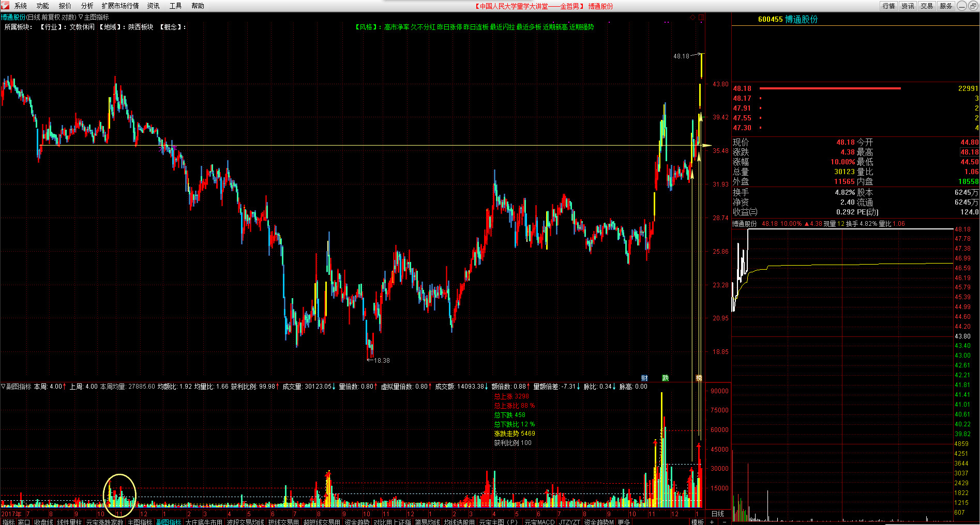980x525 pixels.
Task: Click the application logo icon in the menu bar
Action: (x=5, y=6)
